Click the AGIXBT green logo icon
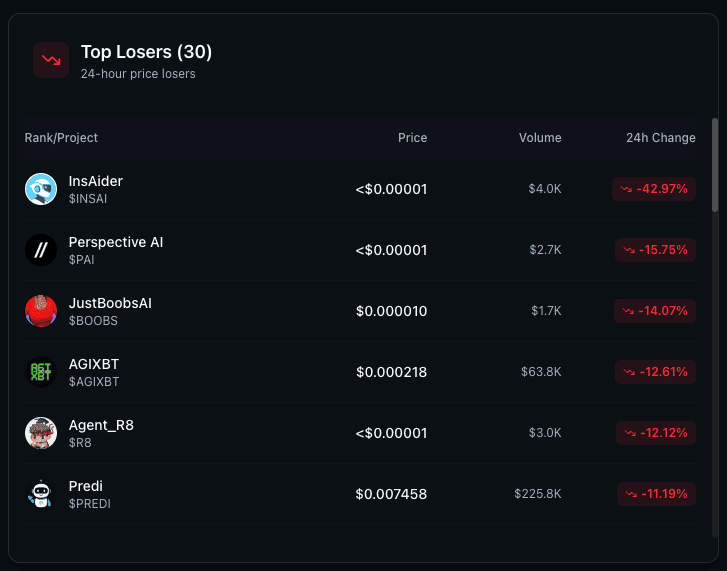Image resolution: width=727 pixels, height=571 pixels. pyautogui.click(x=41, y=372)
